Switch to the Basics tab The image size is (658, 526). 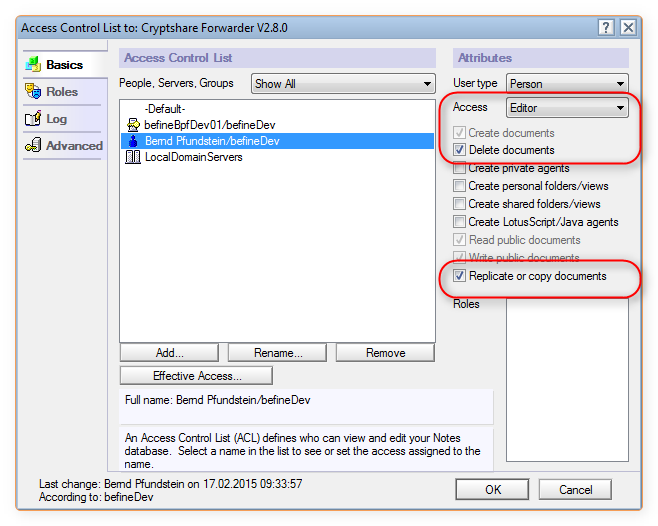[64, 65]
